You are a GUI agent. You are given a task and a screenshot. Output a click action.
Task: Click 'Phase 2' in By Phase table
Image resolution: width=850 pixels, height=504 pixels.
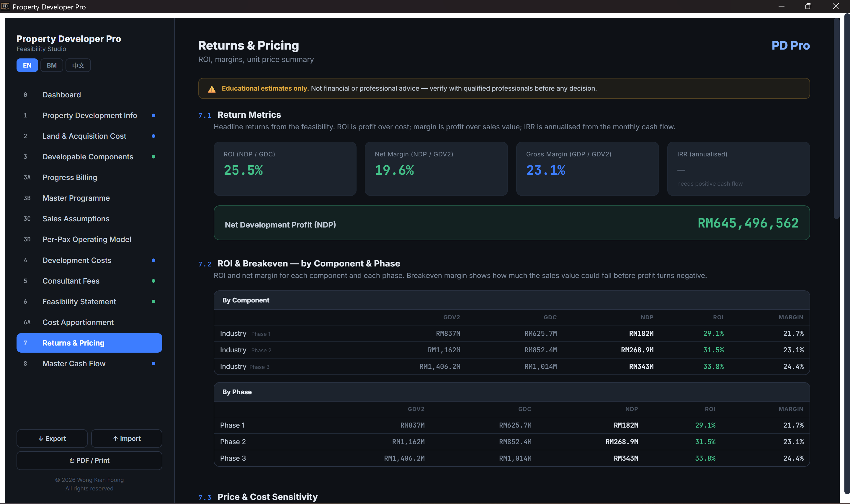point(233,442)
